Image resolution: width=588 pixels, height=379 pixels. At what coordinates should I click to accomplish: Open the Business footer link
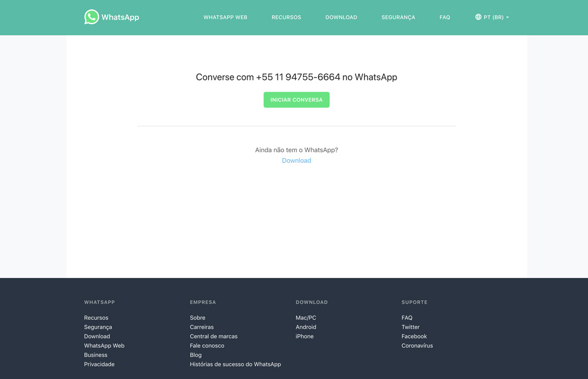coord(96,355)
